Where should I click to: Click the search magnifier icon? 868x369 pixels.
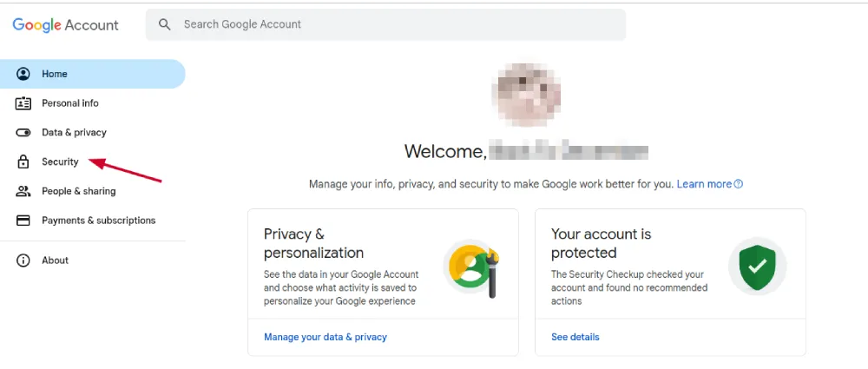click(x=164, y=24)
